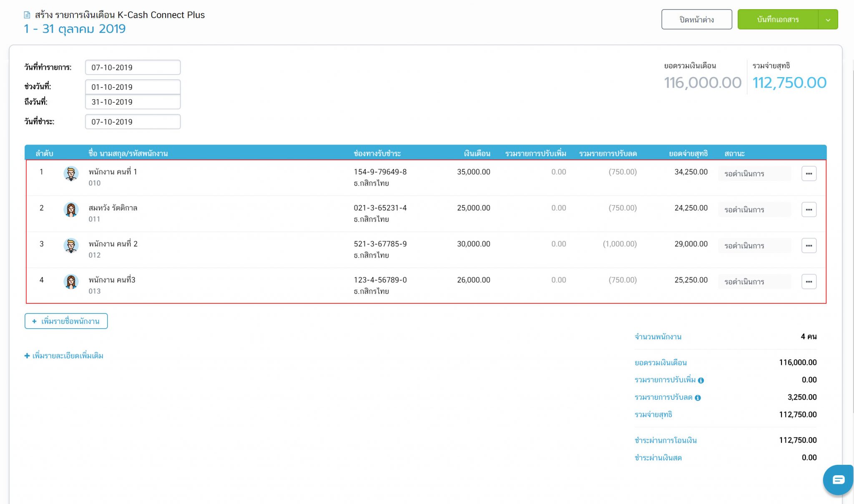Viewport: 854px width, 504px height.
Task: Open the transaction date picker field
Action: pos(133,67)
